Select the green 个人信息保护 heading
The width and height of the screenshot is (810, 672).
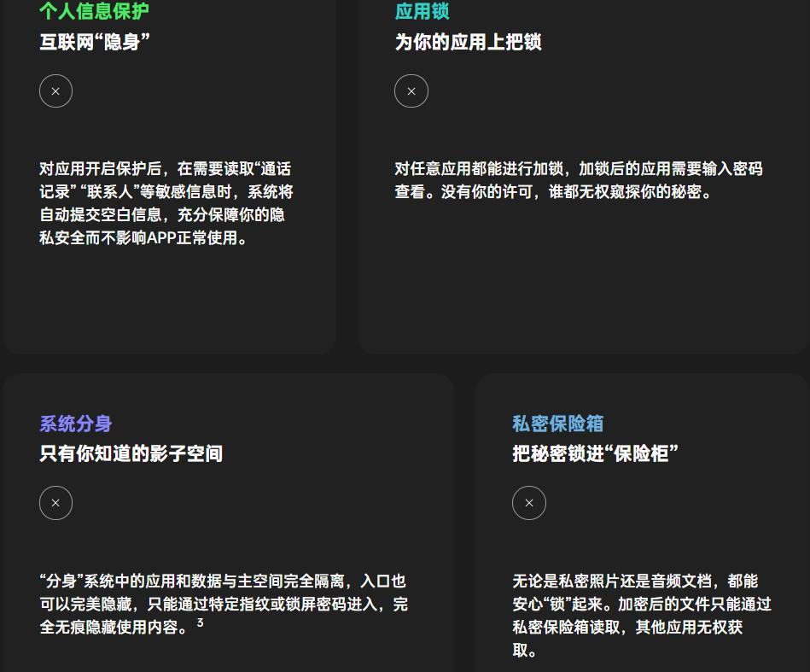[x=94, y=11]
